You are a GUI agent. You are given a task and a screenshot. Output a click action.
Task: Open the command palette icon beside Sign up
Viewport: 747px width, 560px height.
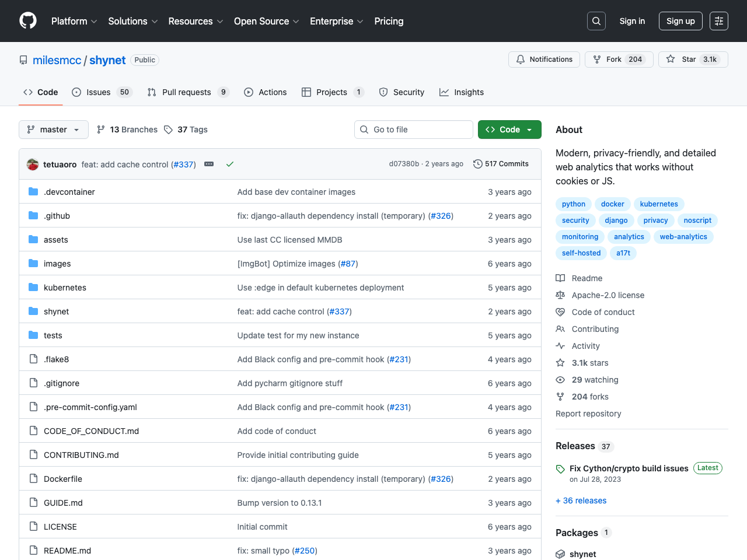718,20
